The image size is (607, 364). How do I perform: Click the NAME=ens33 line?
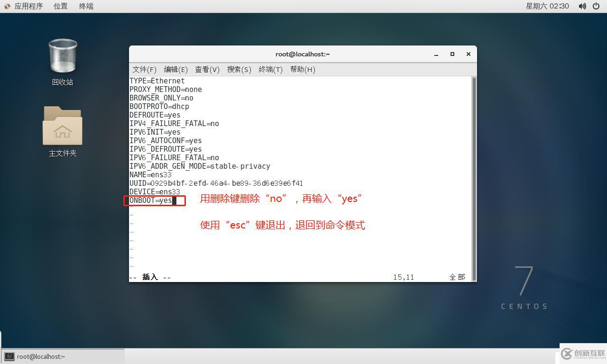pyautogui.click(x=151, y=175)
